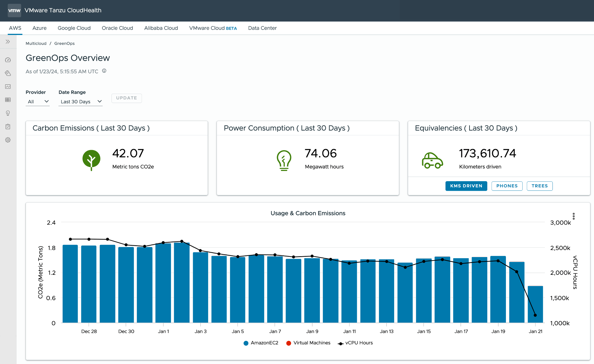Toggle the vCPU Hours legend marker

(340, 343)
